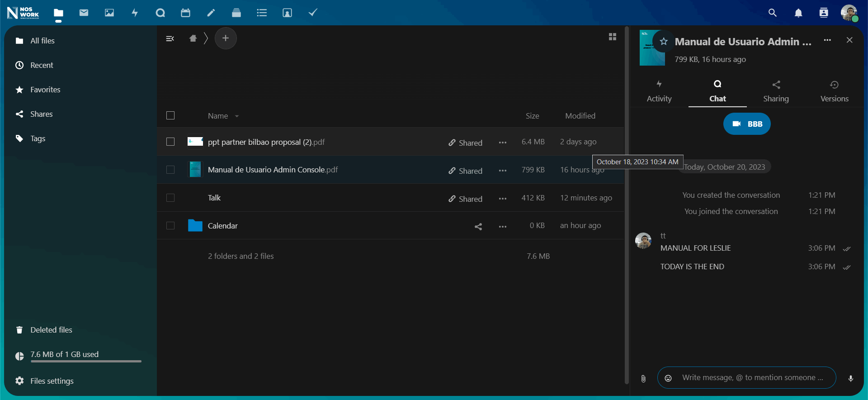Screen dimensions: 868x400
Task: Open the emoji picker in chat
Action: (x=668, y=378)
